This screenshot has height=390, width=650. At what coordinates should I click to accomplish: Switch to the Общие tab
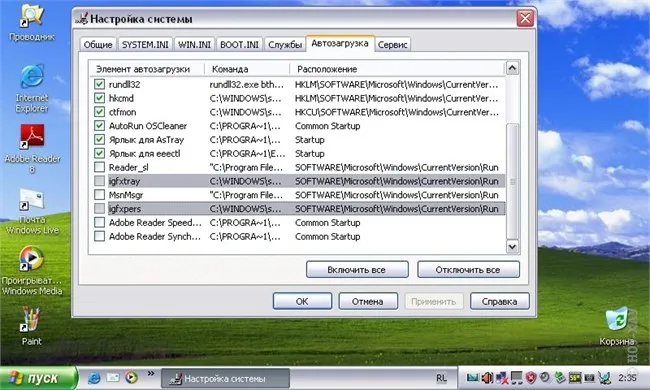coord(98,44)
